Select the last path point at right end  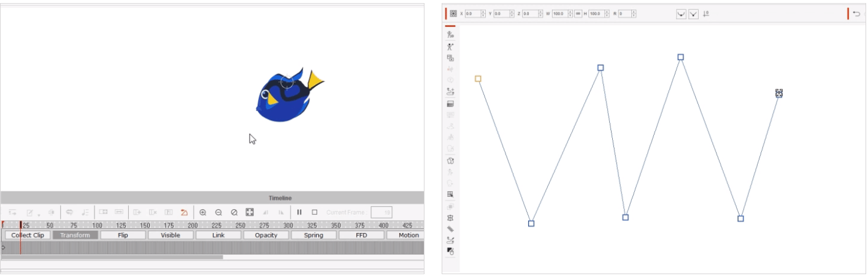(779, 93)
